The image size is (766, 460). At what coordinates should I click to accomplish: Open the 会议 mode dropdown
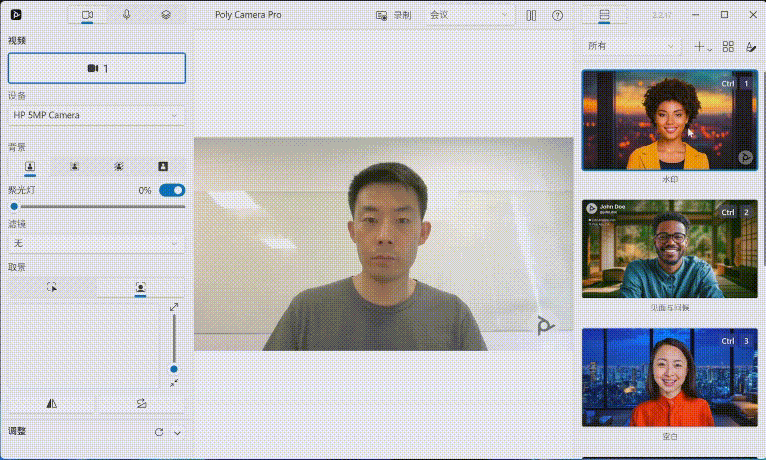[x=469, y=15]
